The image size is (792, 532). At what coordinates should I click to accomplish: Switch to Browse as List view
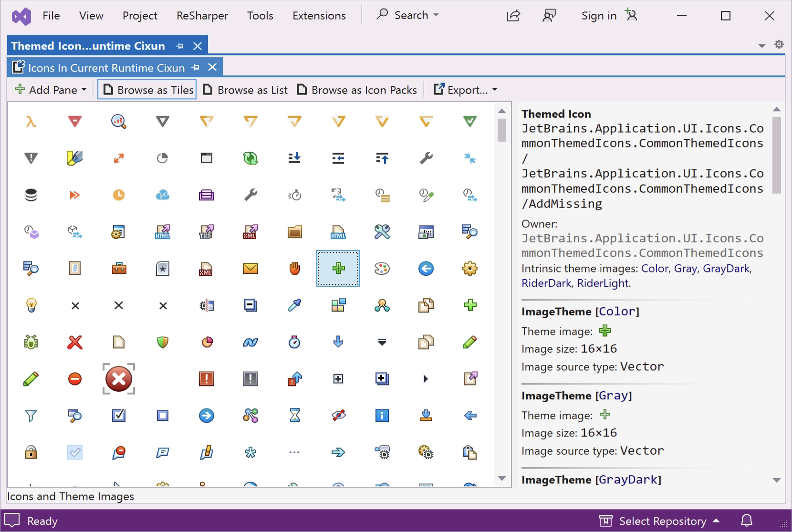click(x=245, y=90)
